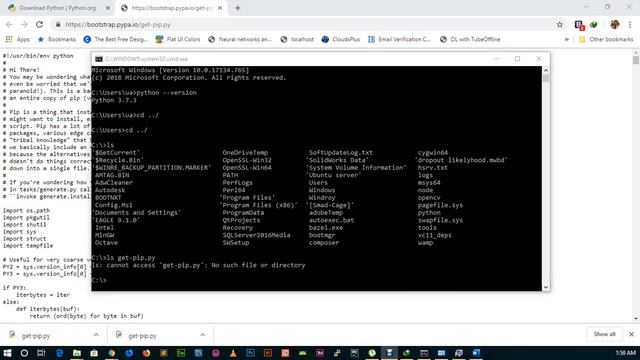This screenshot has width=640, height=360.
Task: Open the 'Neural networks an...' bookmark
Action: tap(240, 39)
